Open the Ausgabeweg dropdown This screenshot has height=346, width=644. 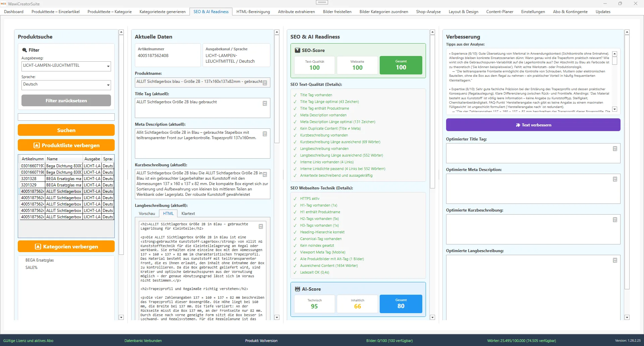[x=108, y=66]
